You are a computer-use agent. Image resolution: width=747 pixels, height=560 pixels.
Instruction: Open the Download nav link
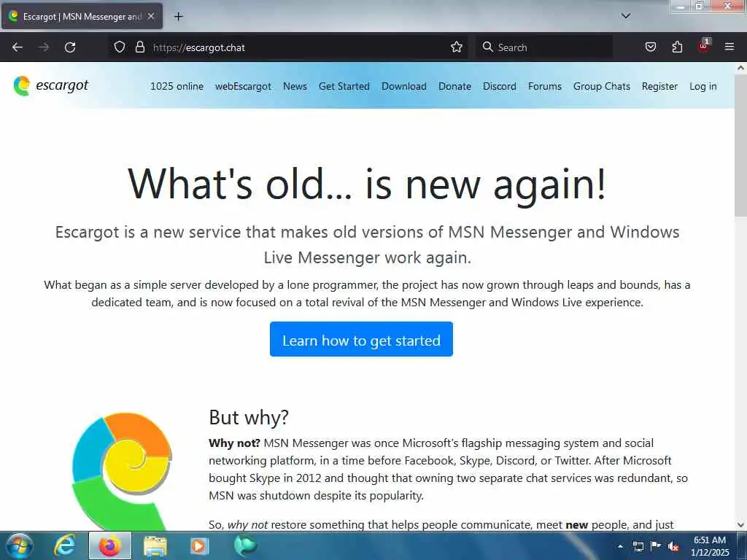pyautogui.click(x=404, y=86)
